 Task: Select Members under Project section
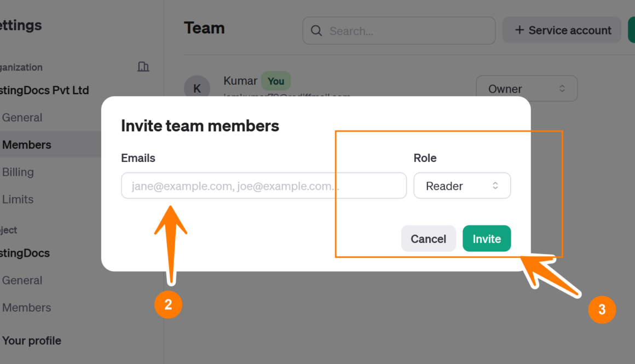click(27, 308)
